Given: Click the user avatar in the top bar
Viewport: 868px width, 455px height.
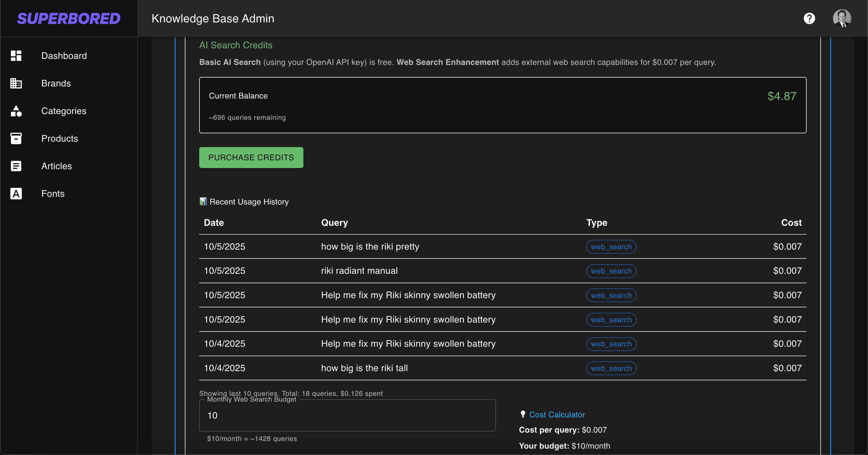Looking at the screenshot, I should pyautogui.click(x=842, y=18).
